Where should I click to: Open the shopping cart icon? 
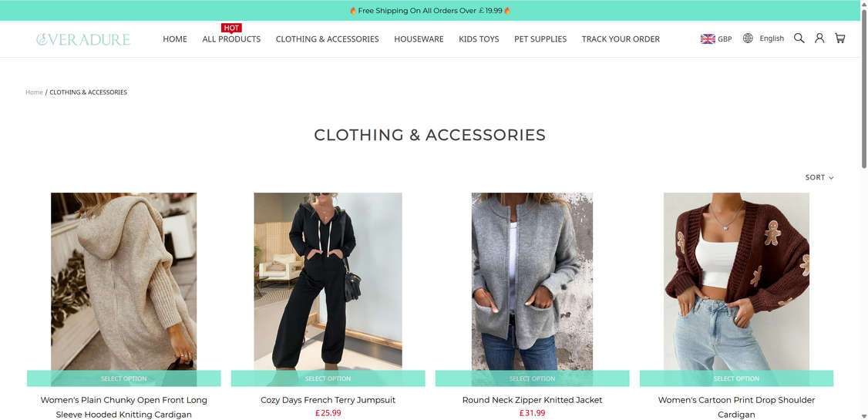tap(839, 39)
